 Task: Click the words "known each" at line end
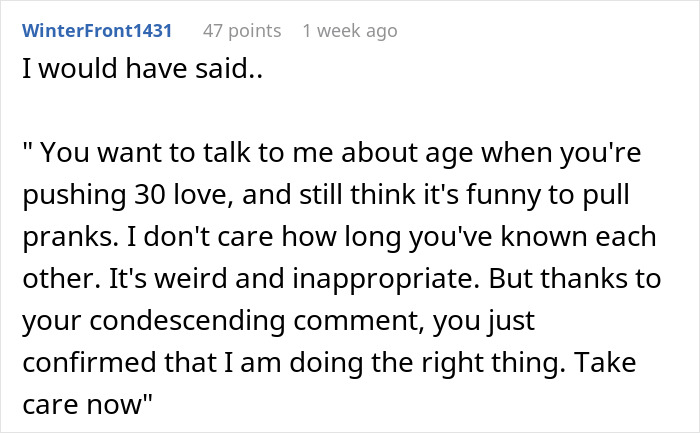coord(578,236)
